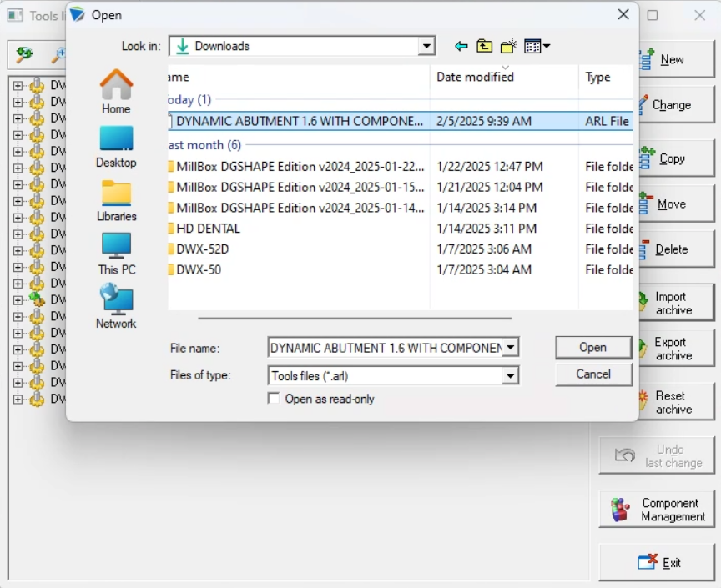Select This PC in places bar
The image size is (721, 588).
point(116,254)
